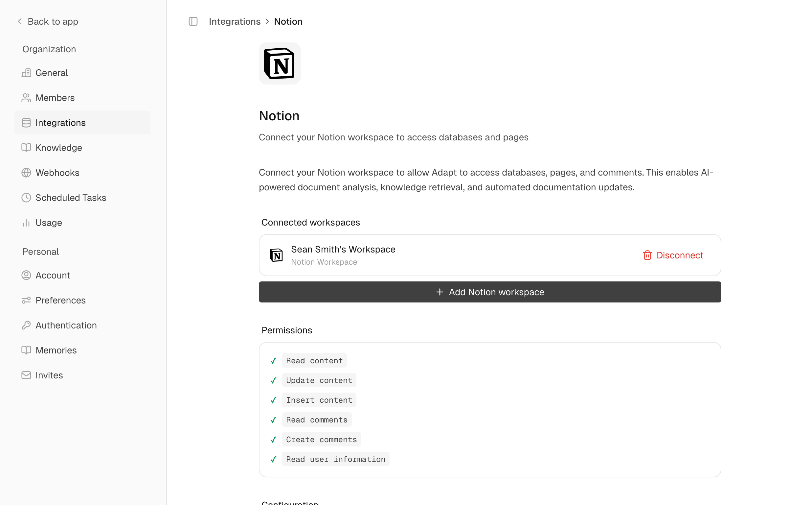The width and height of the screenshot is (812, 505).
Task: Open the General settings page
Action: point(82,73)
